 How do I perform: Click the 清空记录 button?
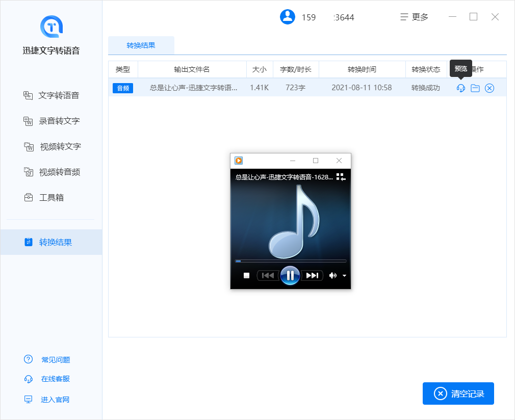click(x=458, y=393)
